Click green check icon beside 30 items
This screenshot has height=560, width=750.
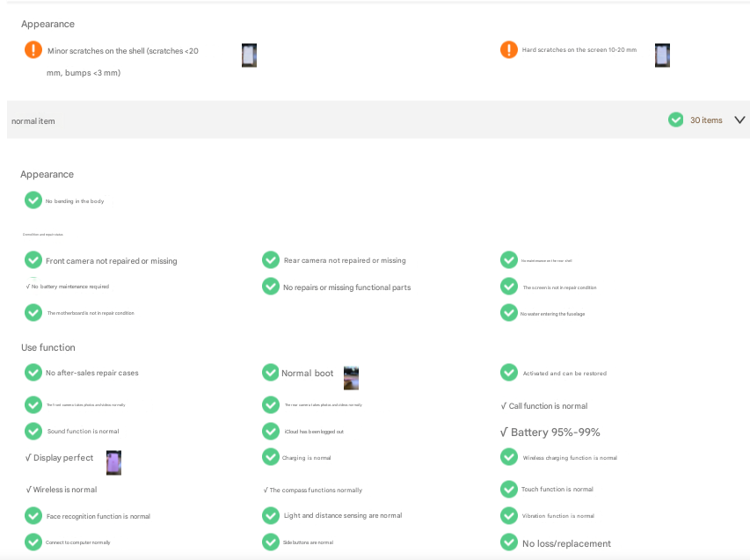coord(675,120)
